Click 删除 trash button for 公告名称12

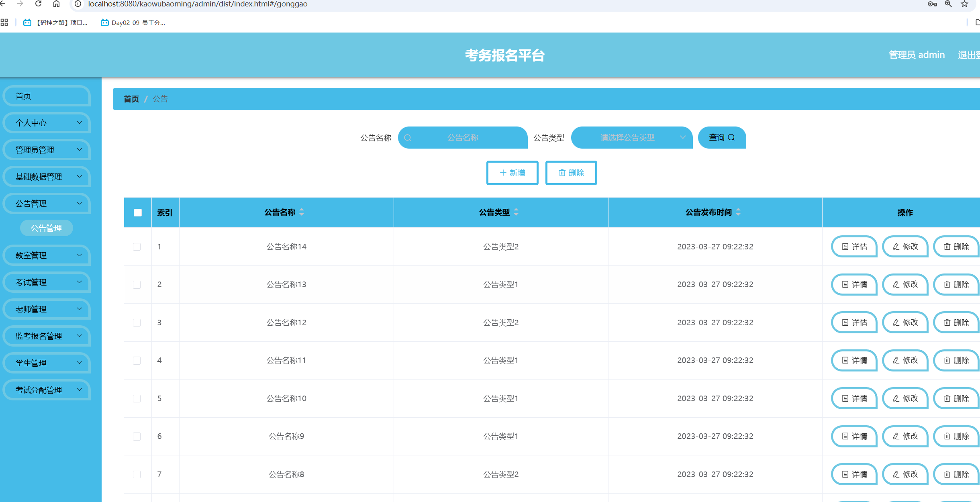tap(956, 322)
